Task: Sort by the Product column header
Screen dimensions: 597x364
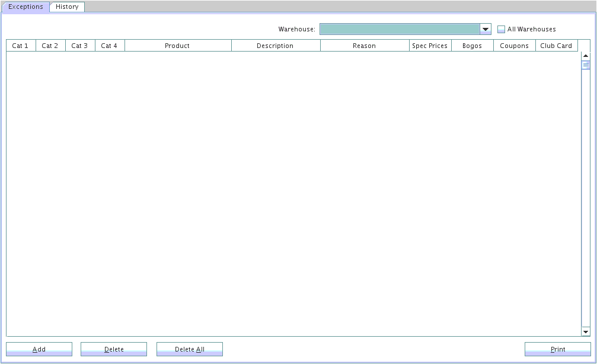Action: point(177,46)
